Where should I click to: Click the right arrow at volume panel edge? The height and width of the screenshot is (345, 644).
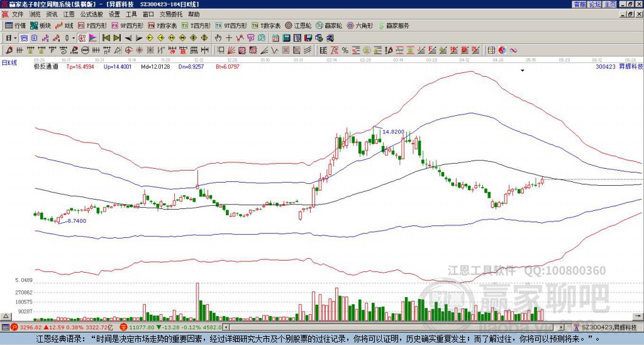pyautogui.click(x=639, y=316)
